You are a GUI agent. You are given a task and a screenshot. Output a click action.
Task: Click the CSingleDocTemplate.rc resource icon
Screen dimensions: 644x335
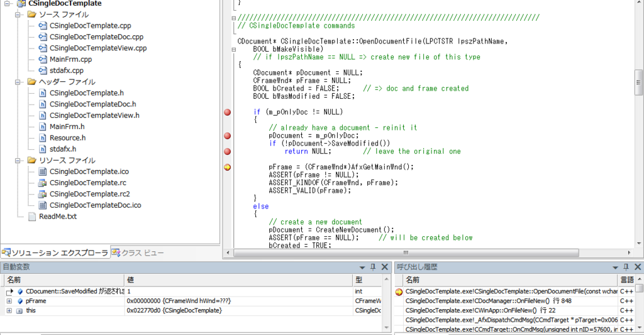click(x=42, y=183)
